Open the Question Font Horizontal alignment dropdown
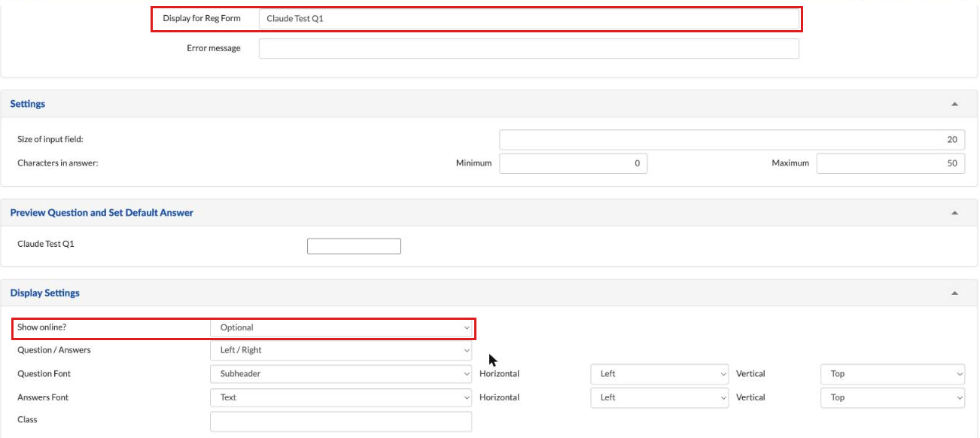 point(659,374)
